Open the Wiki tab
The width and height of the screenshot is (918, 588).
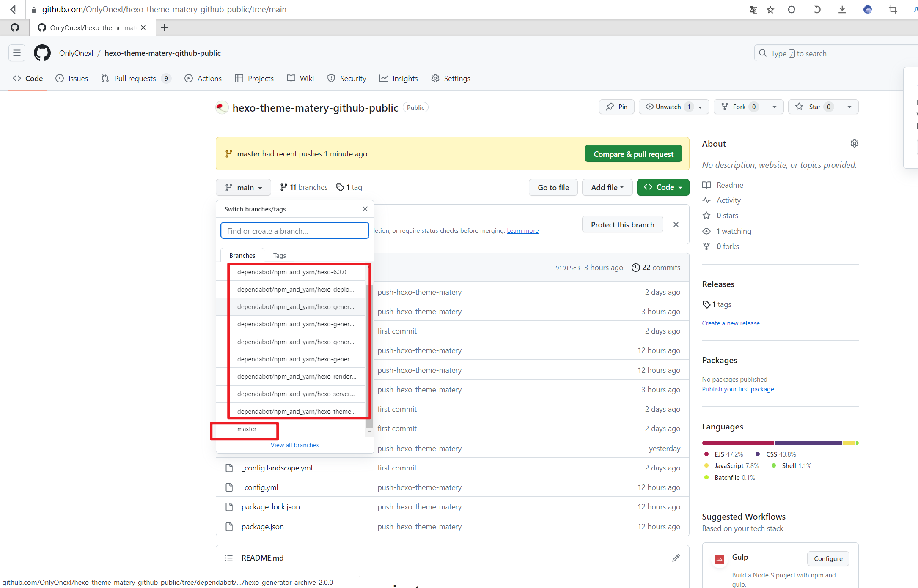[x=300, y=78]
